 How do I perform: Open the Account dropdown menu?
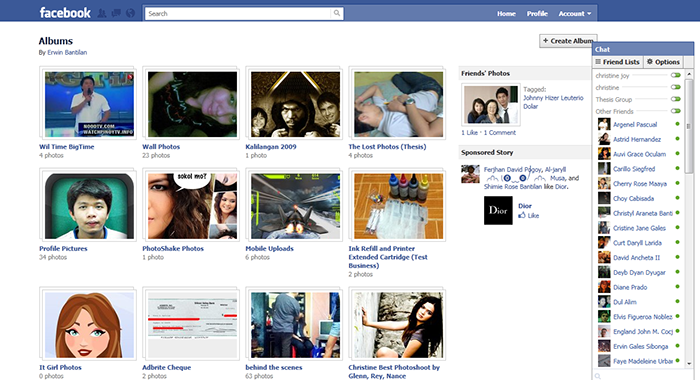point(575,13)
